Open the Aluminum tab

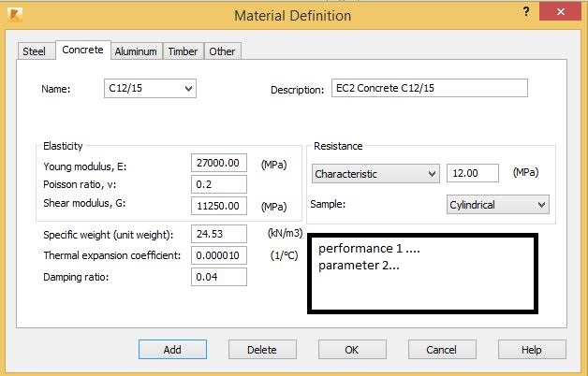pyautogui.click(x=136, y=51)
